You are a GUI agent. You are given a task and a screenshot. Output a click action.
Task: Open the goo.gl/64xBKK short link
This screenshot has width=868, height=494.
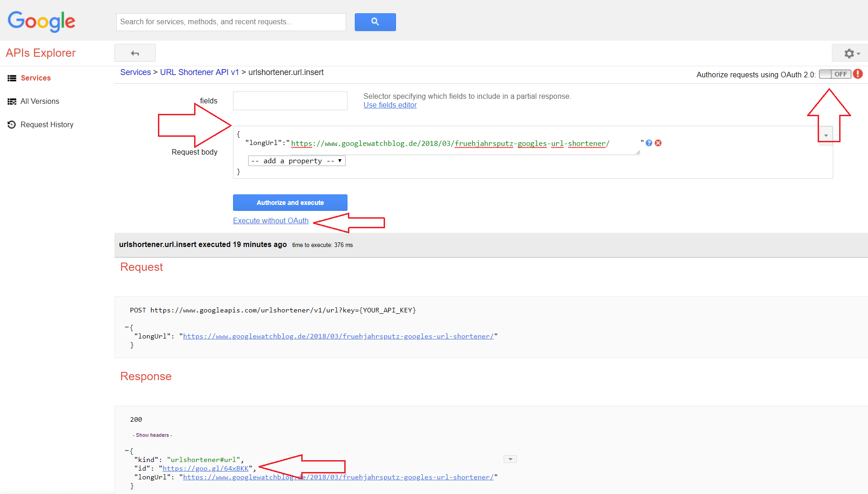pyautogui.click(x=206, y=468)
